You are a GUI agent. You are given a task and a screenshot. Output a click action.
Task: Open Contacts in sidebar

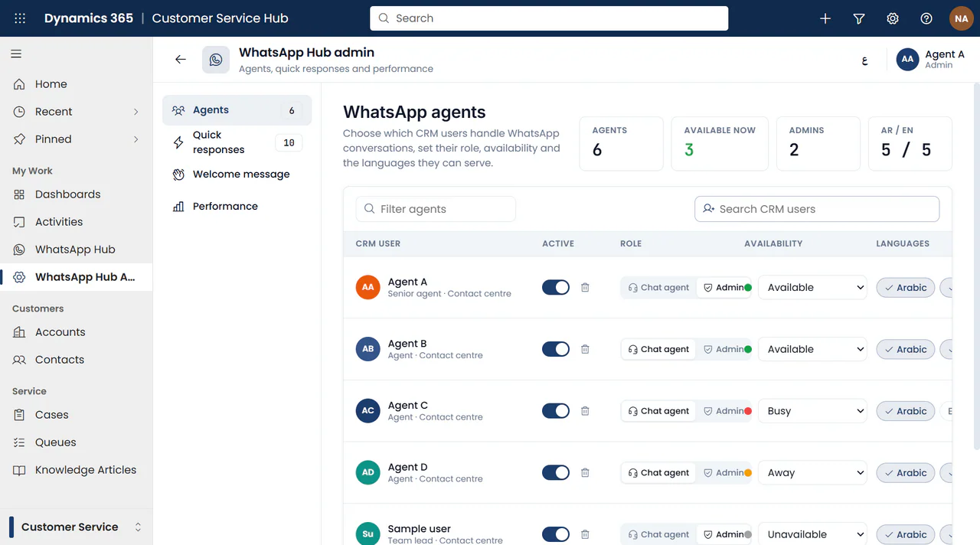tap(77, 360)
